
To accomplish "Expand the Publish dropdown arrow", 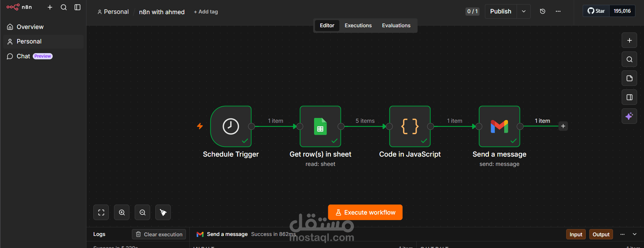I will (x=524, y=11).
